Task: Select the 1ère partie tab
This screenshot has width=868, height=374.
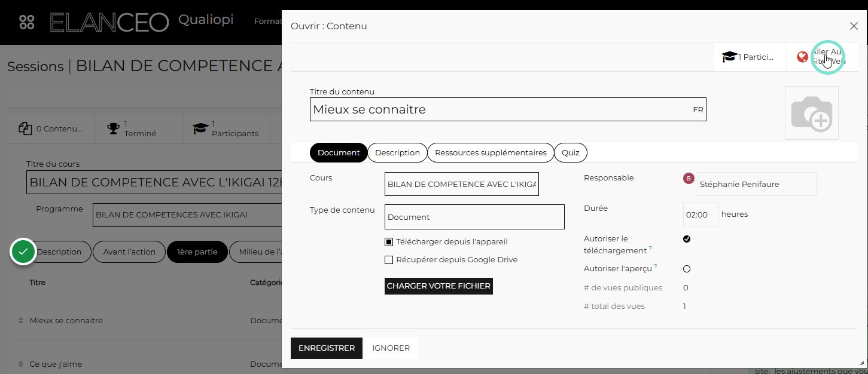Action: pos(197,252)
